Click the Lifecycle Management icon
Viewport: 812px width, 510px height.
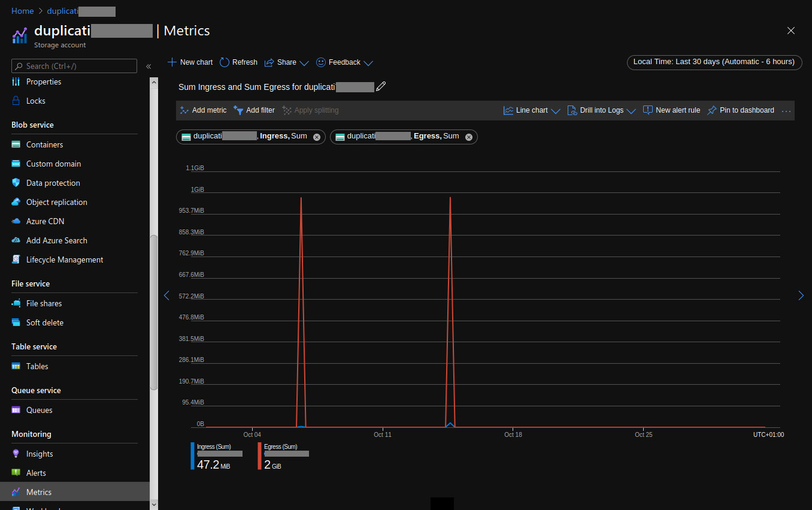pos(16,259)
